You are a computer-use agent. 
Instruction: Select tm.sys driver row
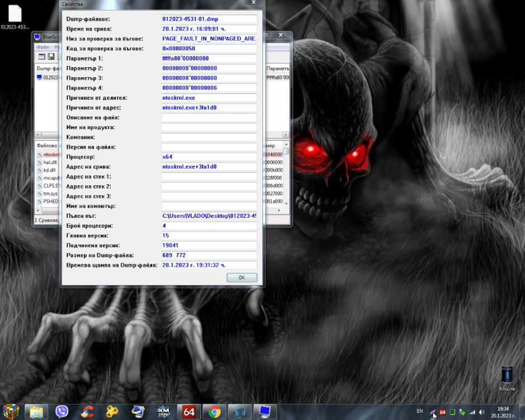(x=50, y=193)
